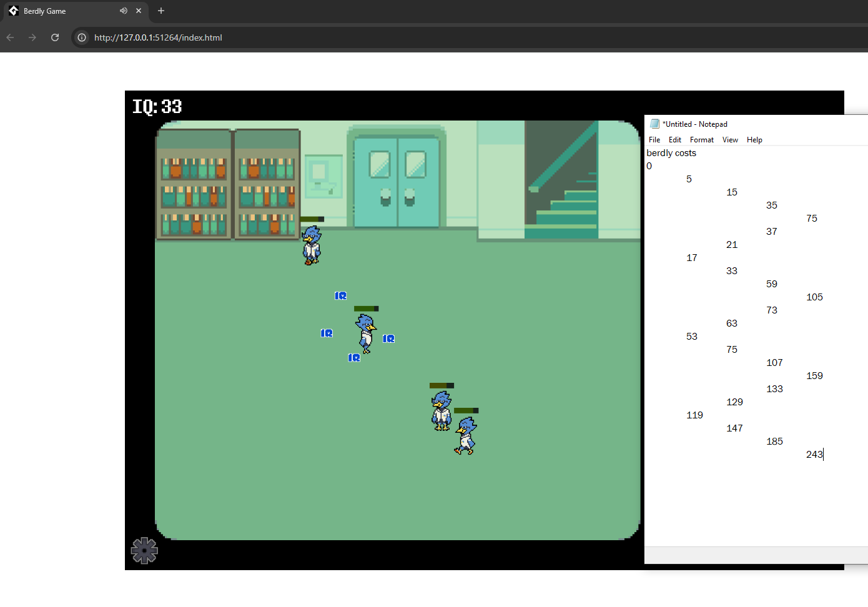Click the staircase in the game room

(561, 180)
